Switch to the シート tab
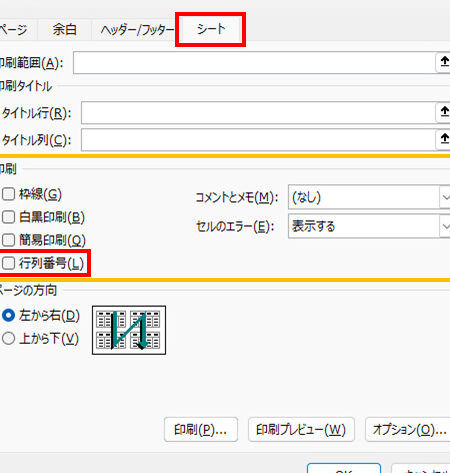 211,29
